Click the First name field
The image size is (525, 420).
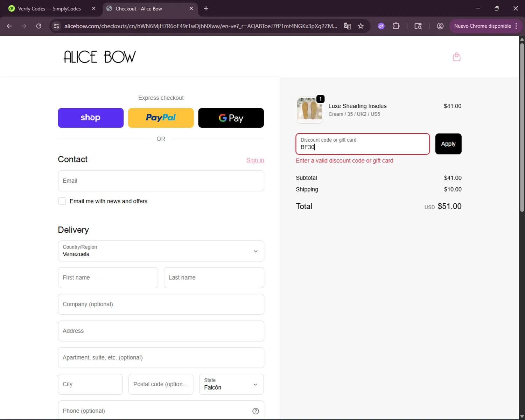pos(108,278)
